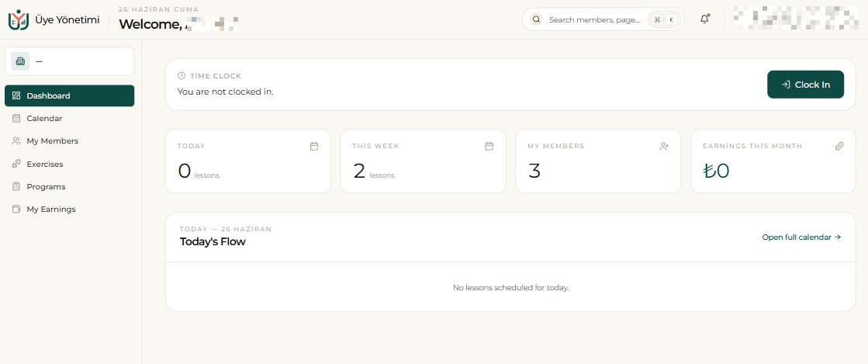Screen dimensions: 868x364
Task: Open the user profile area at top right
Action: click(x=796, y=18)
